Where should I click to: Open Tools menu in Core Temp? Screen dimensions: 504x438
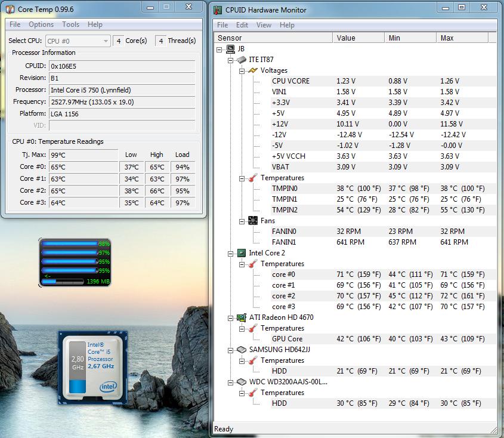(71, 24)
